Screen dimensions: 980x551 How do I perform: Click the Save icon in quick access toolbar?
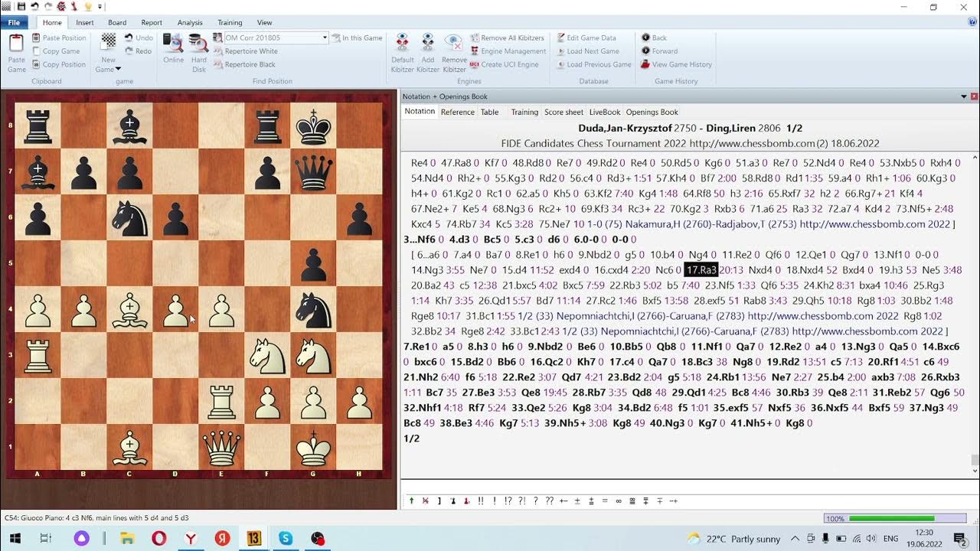(21, 6)
